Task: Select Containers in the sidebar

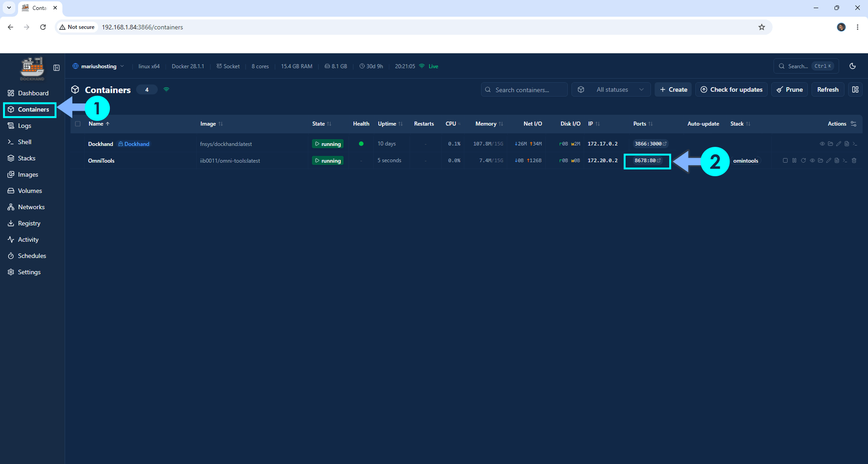Action: 30,110
